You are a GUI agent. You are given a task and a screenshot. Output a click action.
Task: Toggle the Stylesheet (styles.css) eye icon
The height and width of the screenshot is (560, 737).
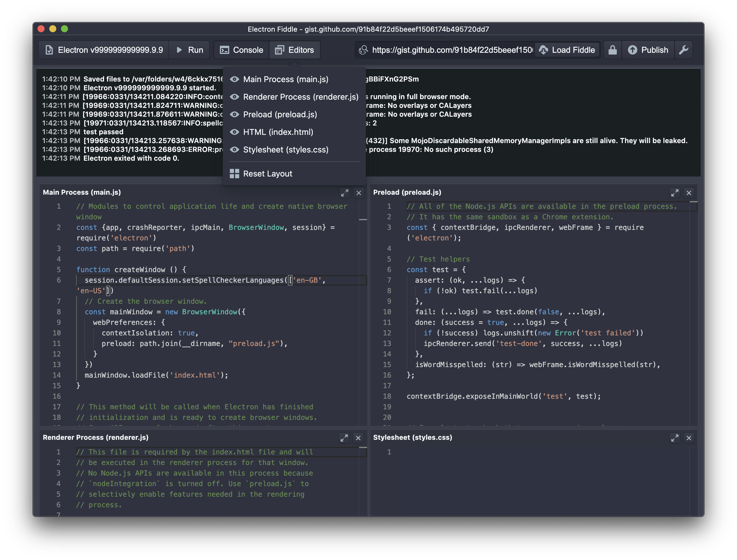(x=235, y=150)
